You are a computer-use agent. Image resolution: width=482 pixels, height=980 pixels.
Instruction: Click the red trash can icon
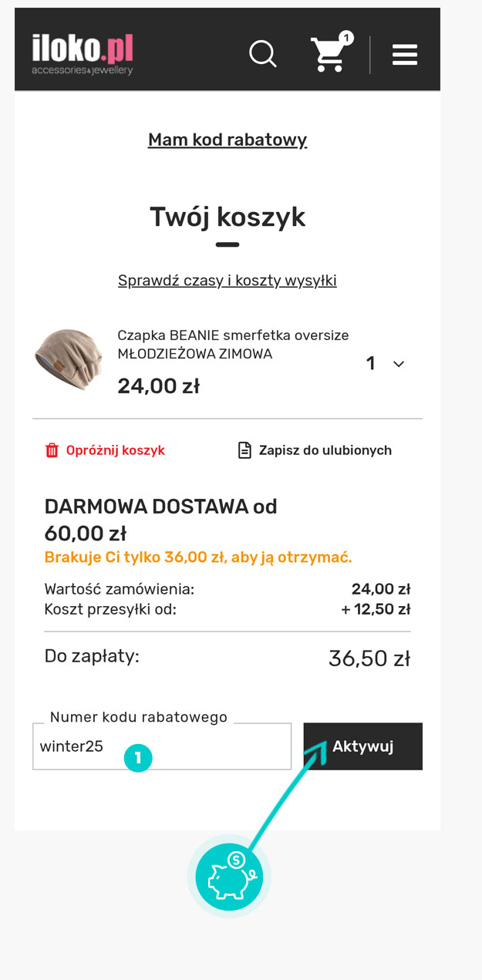[x=52, y=450]
